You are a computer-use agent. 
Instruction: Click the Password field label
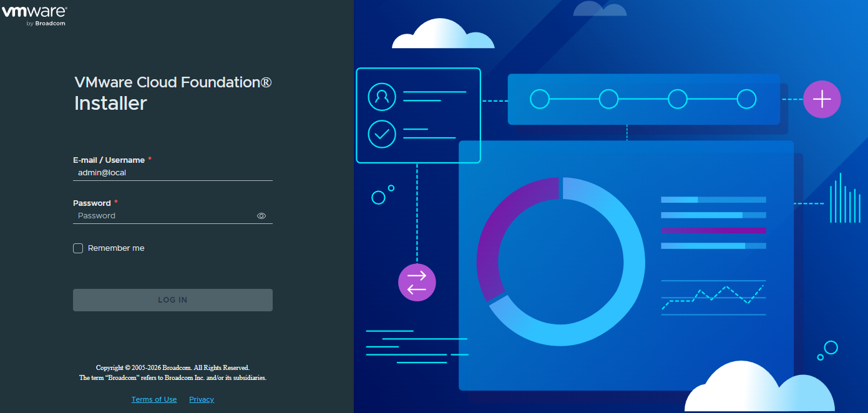tap(92, 203)
